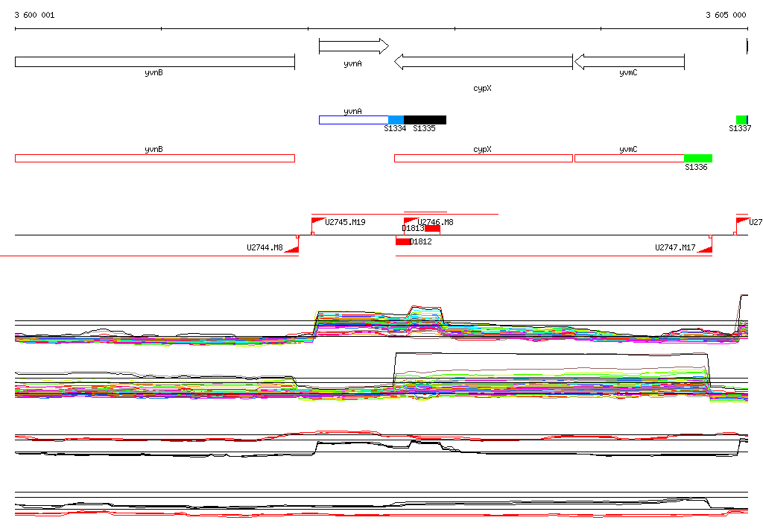Click the D1813 text label
This screenshot has width=763, height=532.
[x=413, y=228]
